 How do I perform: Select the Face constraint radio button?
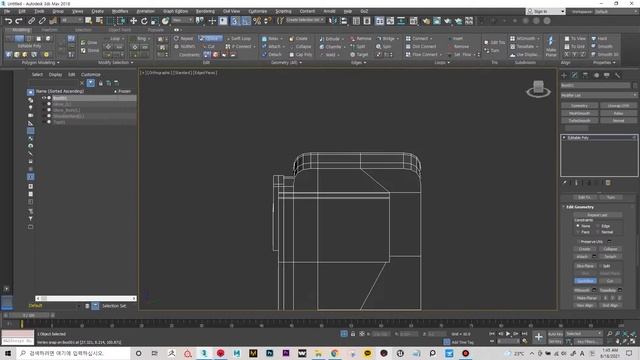coord(578,232)
